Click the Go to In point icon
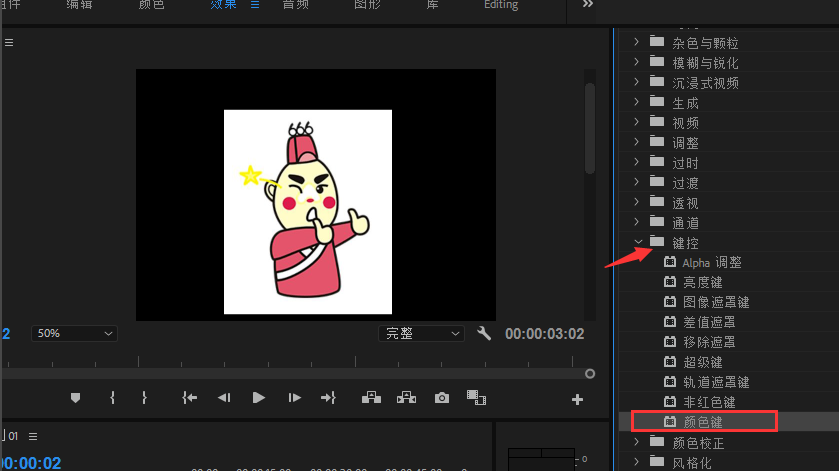The width and height of the screenshot is (839, 471). pyautogui.click(x=190, y=398)
